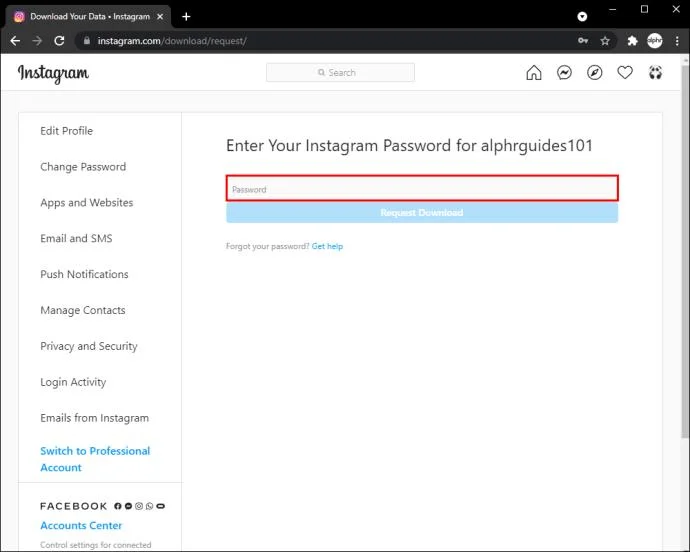Open Emails from Instagram settings

coord(95,418)
